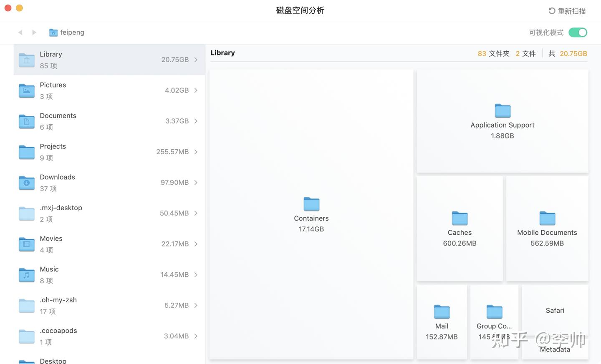Click the Pictures folder icon
The image size is (601, 364).
point(27,90)
